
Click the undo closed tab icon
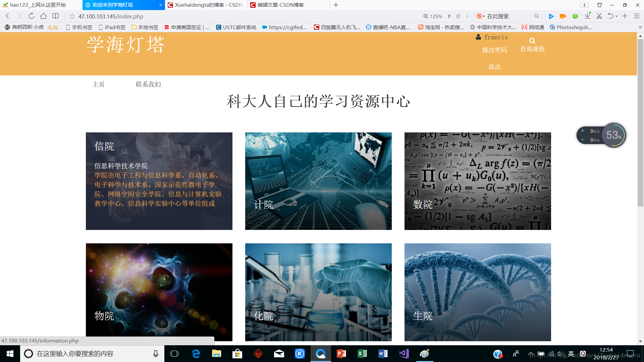pyautogui.click(x=610, y=16)
